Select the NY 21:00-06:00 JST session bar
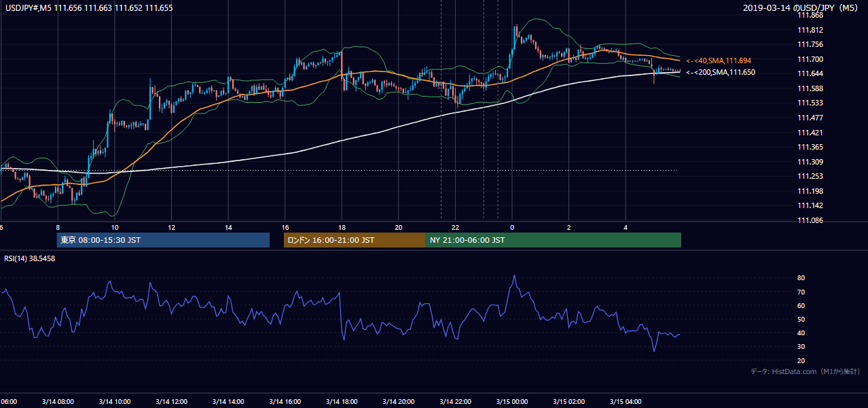868x408 pixels. [554, 240]
